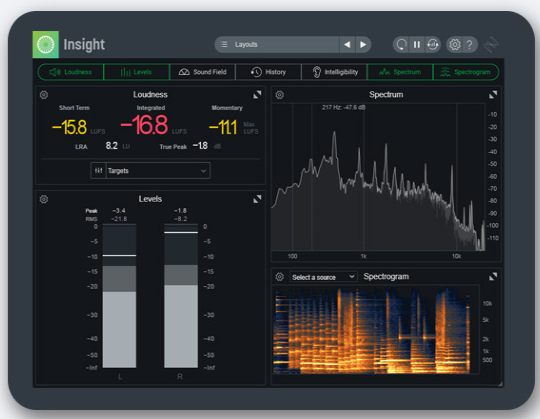Click the loop reset icon beside pause

pyautogui.click(x=433, y=44)
